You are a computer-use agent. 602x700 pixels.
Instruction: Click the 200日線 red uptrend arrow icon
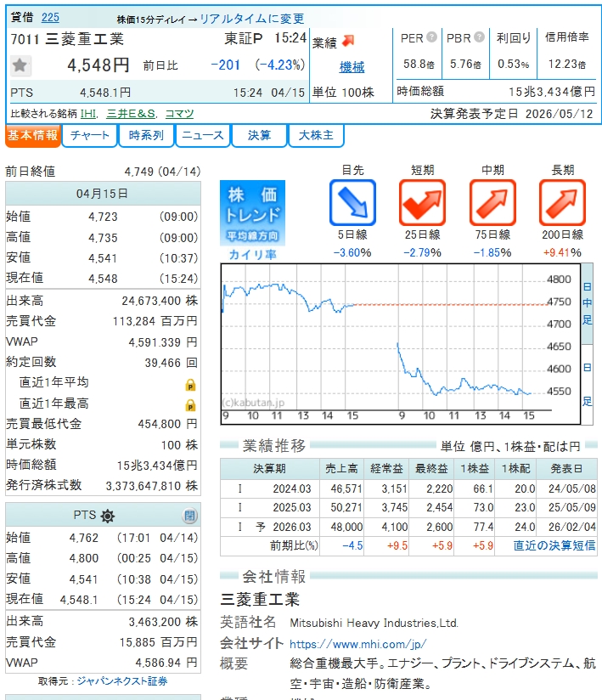562,203
